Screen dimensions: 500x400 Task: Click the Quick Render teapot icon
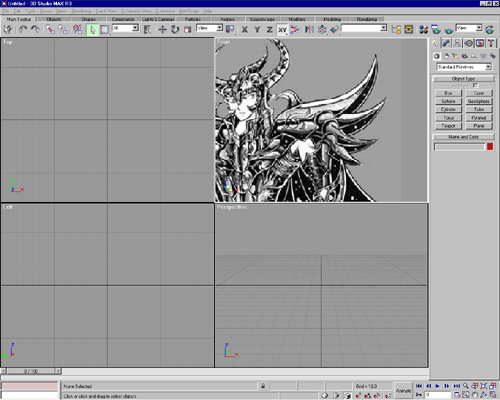[x=449, y=30]
